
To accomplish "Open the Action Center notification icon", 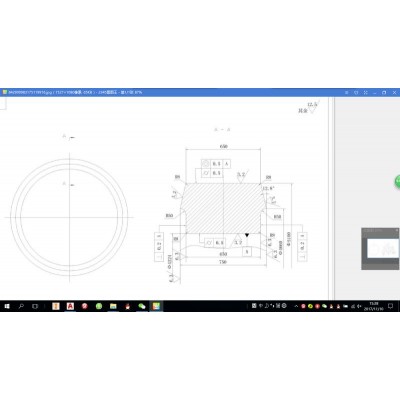I will tap(390, 306).
